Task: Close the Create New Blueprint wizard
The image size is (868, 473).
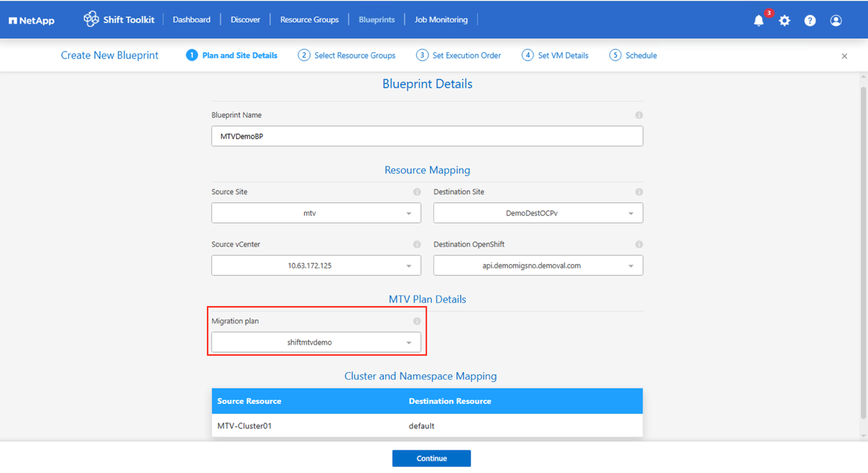Action: (x=844, y=56)
